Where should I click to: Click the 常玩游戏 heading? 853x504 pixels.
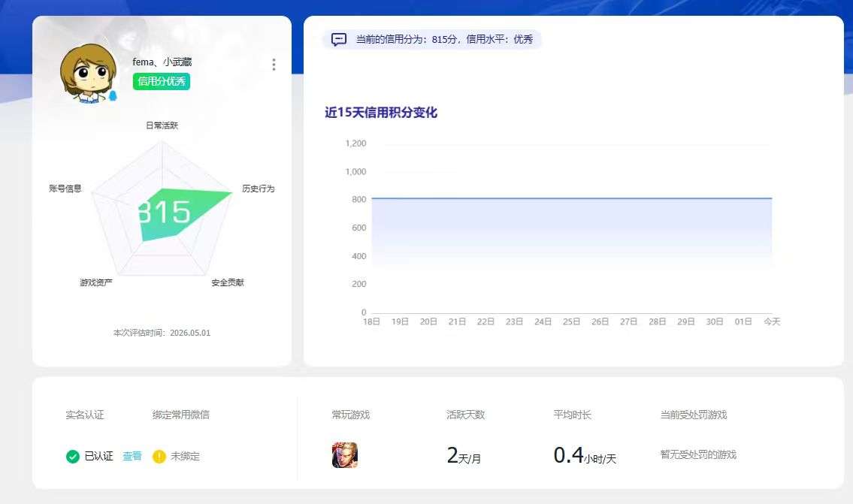click(x=351, y=415)
